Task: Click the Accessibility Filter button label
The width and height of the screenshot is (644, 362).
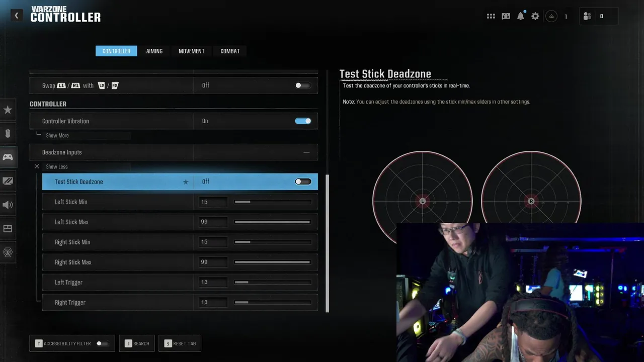Action: point(67,344)
